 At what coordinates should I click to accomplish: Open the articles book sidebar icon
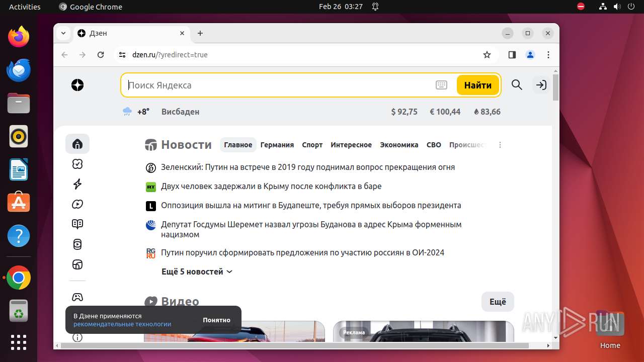[x=77, y=224]
